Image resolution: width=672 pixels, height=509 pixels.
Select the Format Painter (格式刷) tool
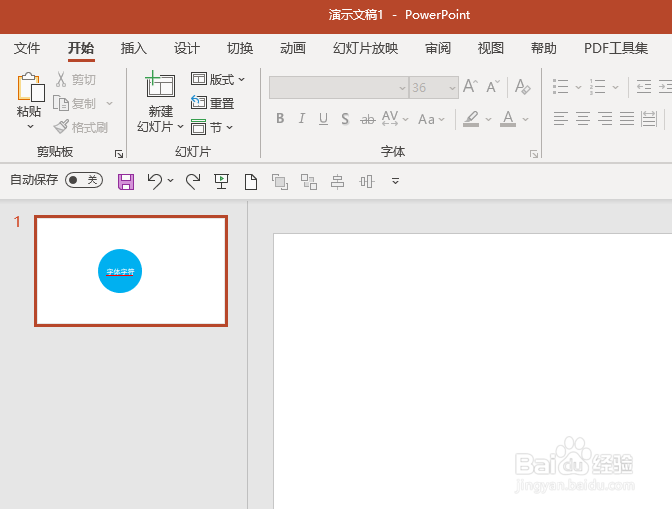81,127
